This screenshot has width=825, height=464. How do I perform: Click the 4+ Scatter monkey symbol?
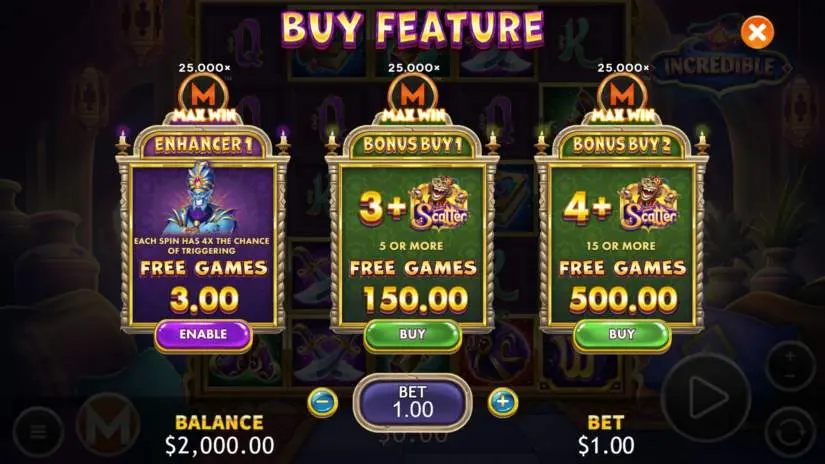point(648,204)
